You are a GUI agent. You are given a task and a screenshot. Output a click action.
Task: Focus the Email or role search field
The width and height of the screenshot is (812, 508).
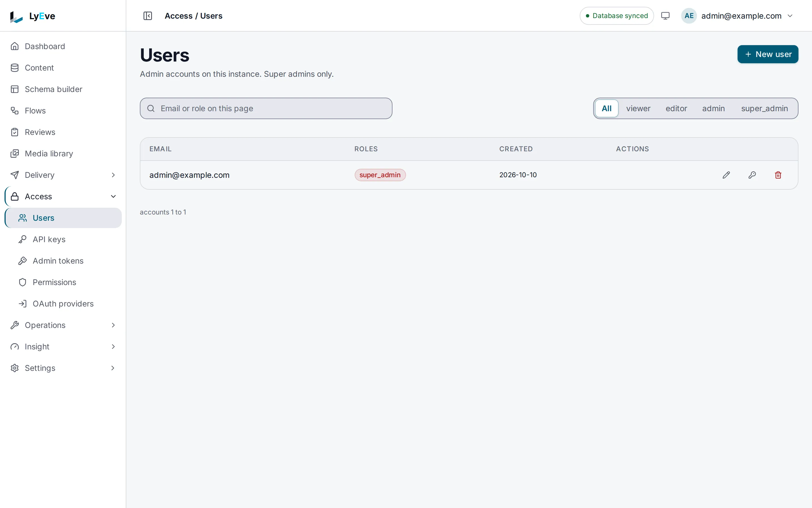(266, 109)
